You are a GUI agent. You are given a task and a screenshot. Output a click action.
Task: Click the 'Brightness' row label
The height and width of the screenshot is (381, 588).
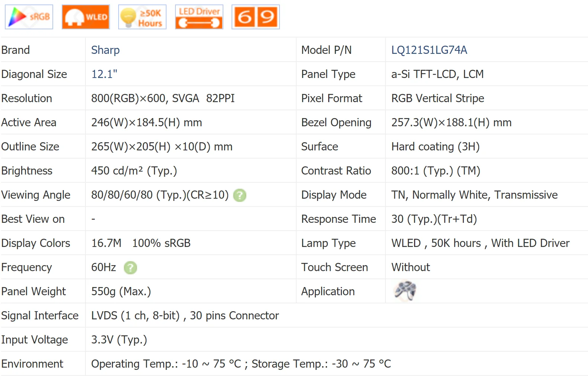point(27,171)
